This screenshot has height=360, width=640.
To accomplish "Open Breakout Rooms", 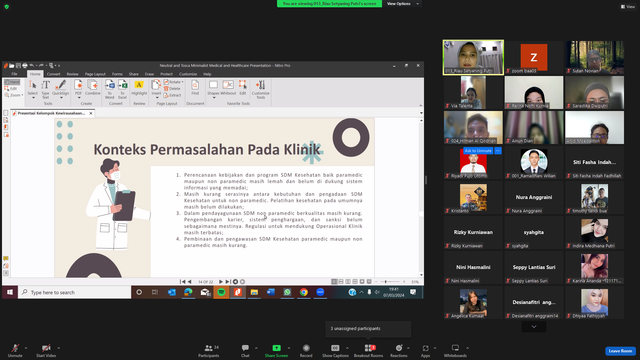I will pyautogui.click(x=368, y=351).
